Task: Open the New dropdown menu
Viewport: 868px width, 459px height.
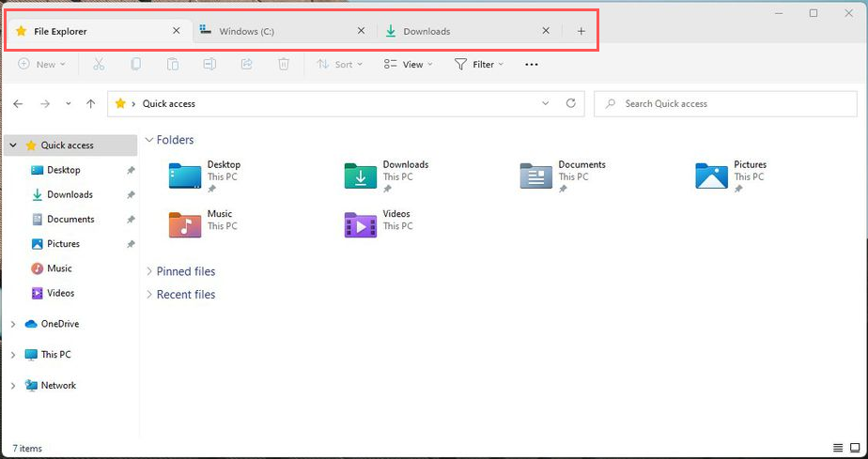Action: coord(42,64)
